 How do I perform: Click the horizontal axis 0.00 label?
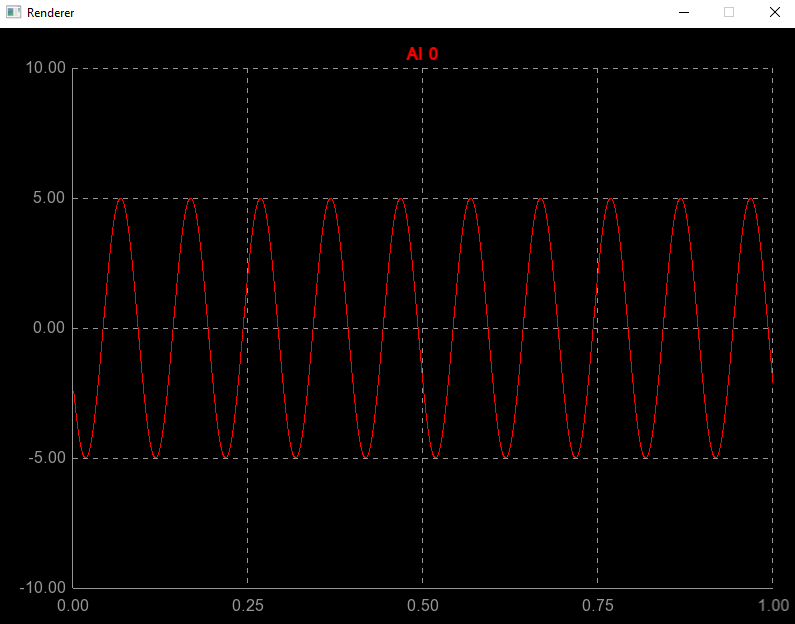pos(73,606)
